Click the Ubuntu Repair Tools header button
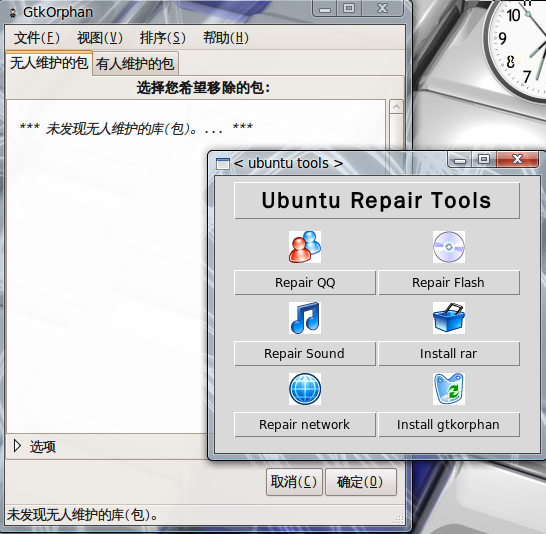Image resolution: width=546 pixels, height=534 pixels. pyautogui.click(x=377, y=201)
